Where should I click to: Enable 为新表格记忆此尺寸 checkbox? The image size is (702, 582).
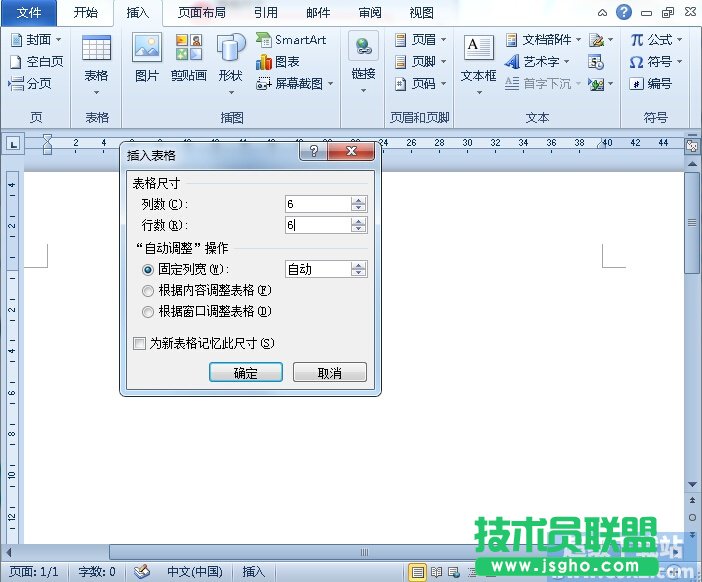point(140,343)
